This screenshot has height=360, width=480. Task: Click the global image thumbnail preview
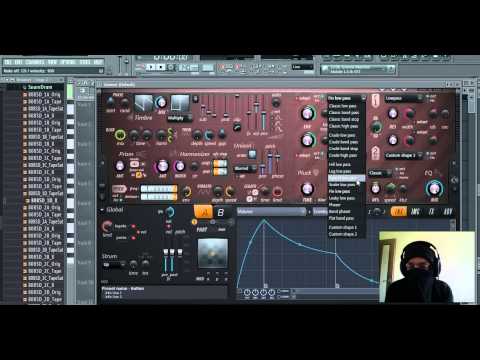[213, 253]
